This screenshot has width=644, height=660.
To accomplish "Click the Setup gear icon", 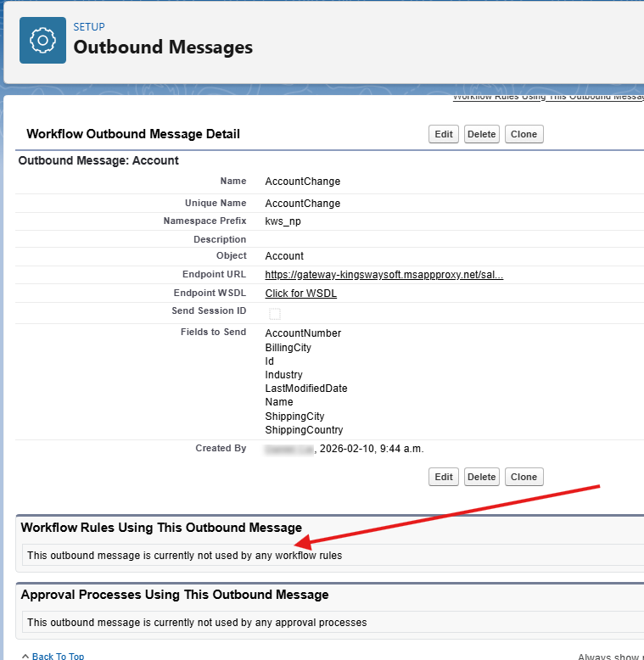I will tap(42, 41).
